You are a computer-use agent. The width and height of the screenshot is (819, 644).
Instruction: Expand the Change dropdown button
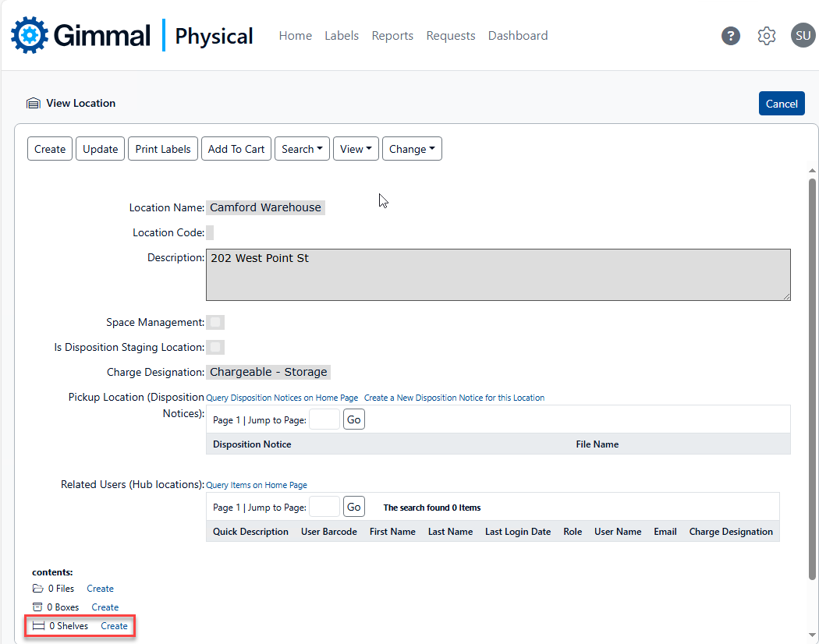pos(412,149)
